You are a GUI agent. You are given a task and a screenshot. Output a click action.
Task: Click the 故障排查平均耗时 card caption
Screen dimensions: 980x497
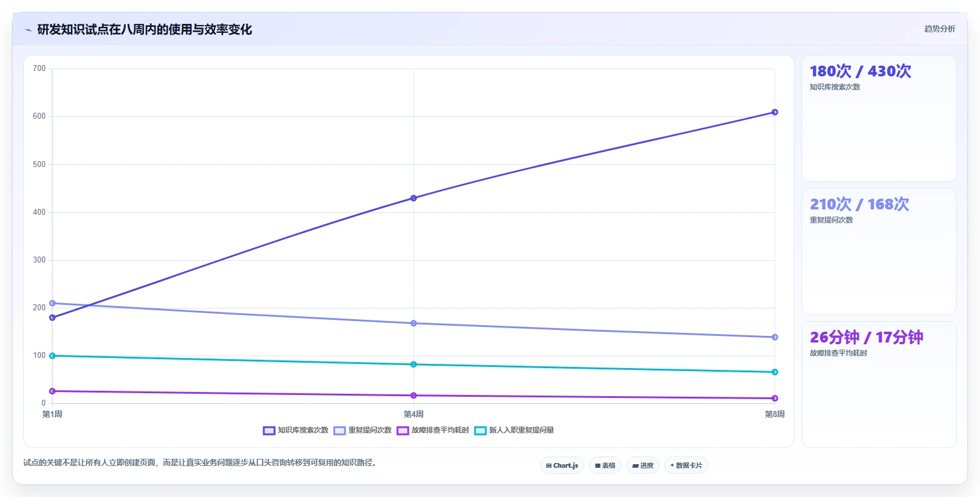839,353
